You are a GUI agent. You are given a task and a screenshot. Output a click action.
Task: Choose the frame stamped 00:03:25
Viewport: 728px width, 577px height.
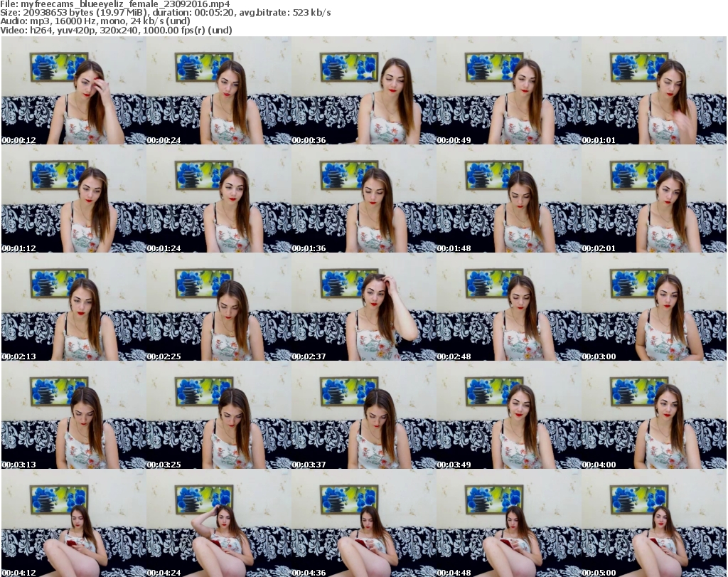click(219, 415)
